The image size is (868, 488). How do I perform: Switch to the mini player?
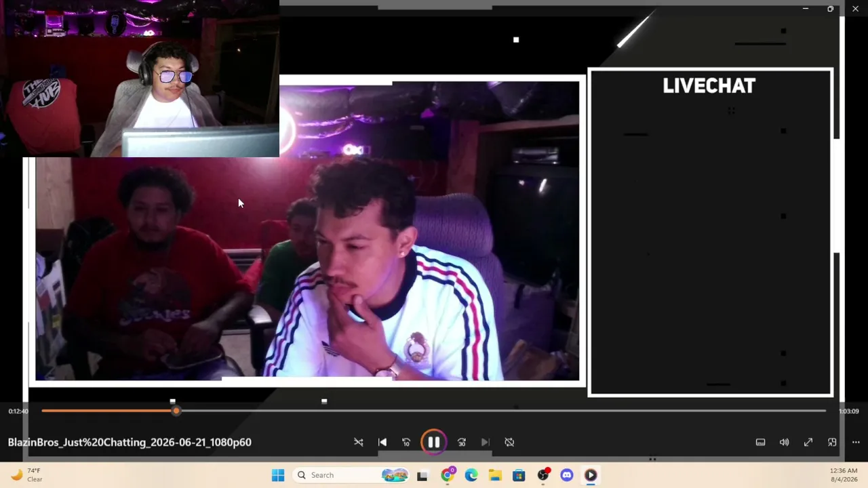832,442
